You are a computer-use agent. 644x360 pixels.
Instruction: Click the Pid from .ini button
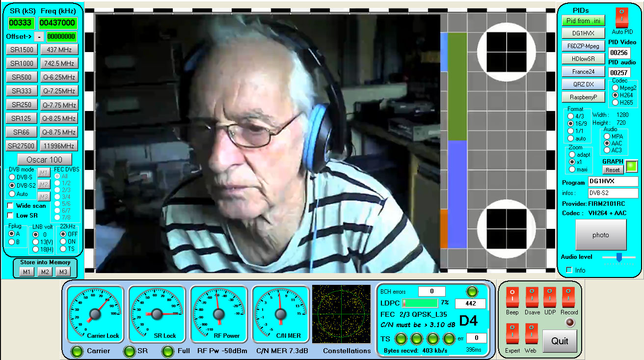pyautogui.click(x=584, y=21)
